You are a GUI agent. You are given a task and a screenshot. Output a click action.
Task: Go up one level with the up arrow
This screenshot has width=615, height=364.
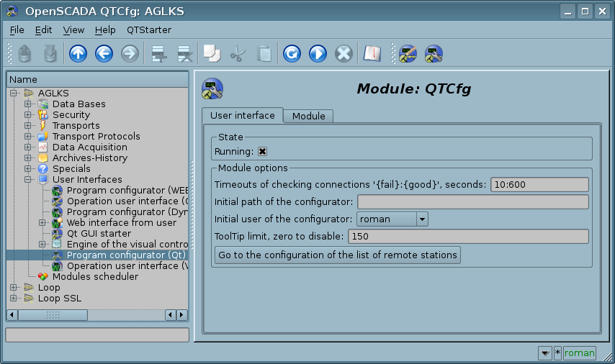click(78, 54)
